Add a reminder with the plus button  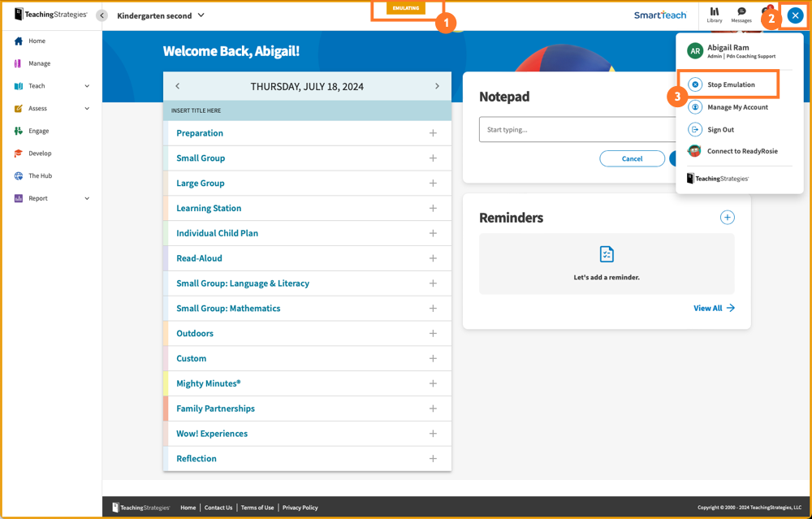(728, 217)
